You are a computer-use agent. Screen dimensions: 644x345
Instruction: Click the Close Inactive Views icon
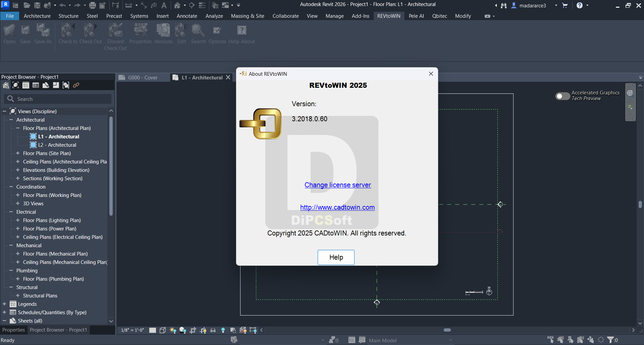click(215, 5)
